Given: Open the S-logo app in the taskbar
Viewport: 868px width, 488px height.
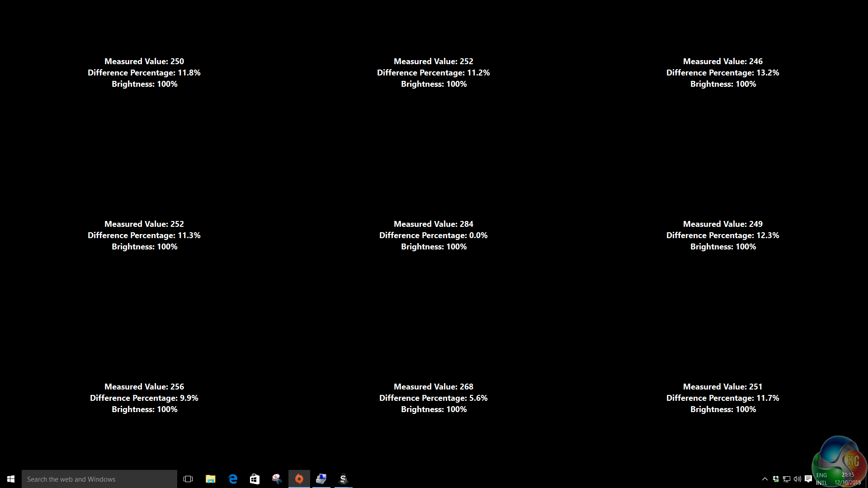Looking at the screenshot, I should (x=343, y=479).
